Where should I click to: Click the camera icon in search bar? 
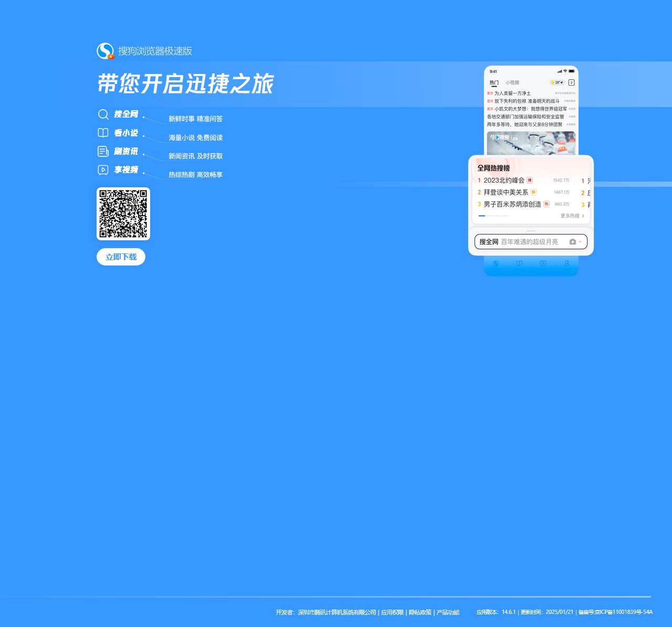(572, 242)
